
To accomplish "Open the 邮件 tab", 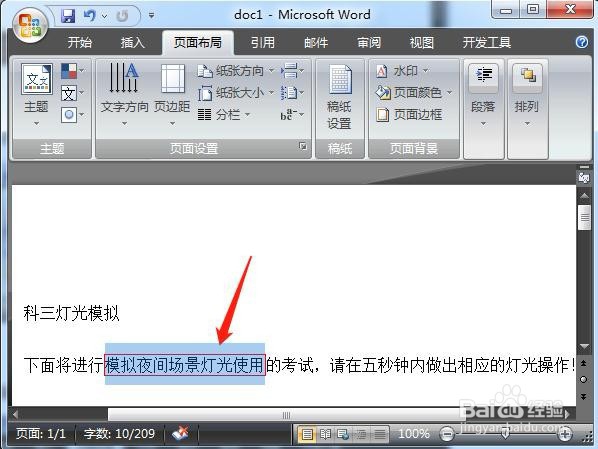I will 316,42.
